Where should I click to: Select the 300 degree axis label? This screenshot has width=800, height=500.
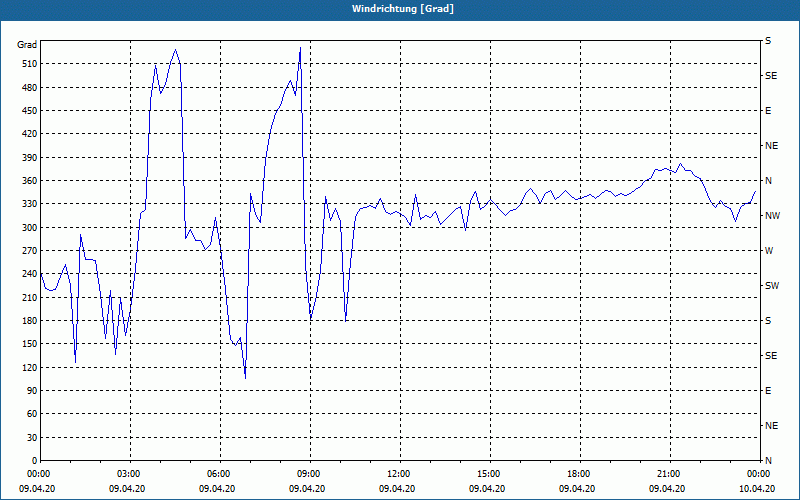pos(31,228)
